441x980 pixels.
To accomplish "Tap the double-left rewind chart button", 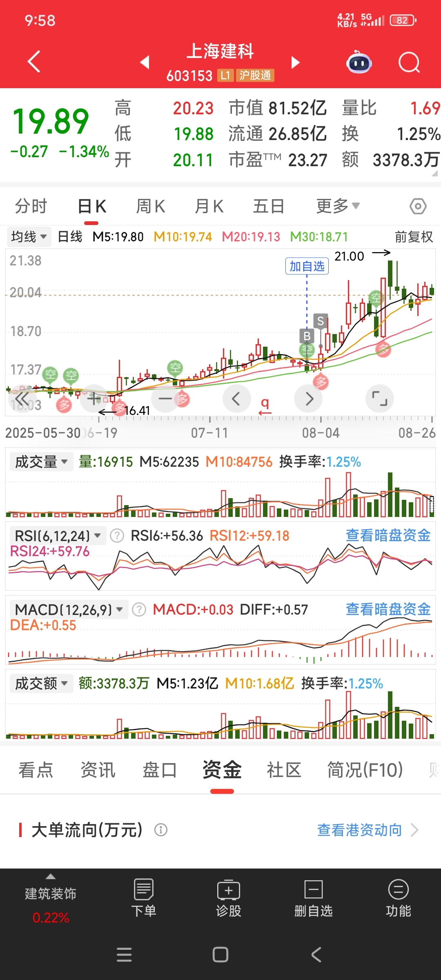I will point(22,399).
